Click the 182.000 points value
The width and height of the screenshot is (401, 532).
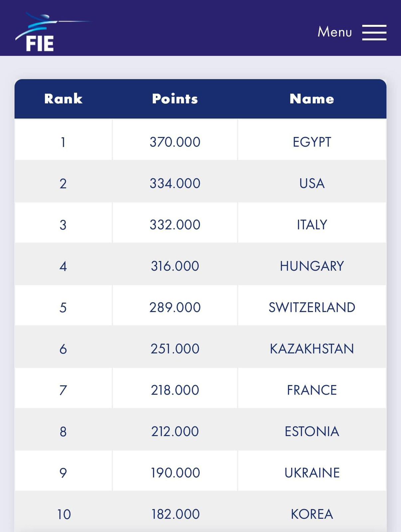(175, 514)
